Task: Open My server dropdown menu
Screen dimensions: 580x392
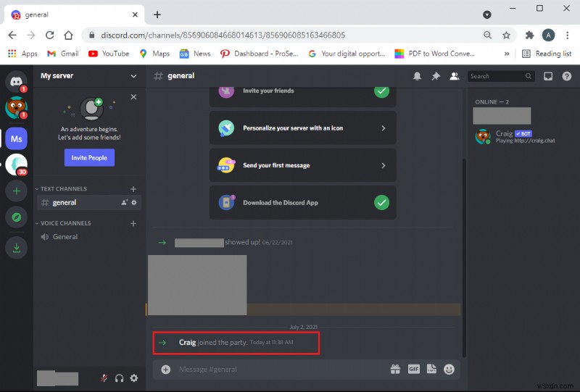Action: [x=88, y=76]
